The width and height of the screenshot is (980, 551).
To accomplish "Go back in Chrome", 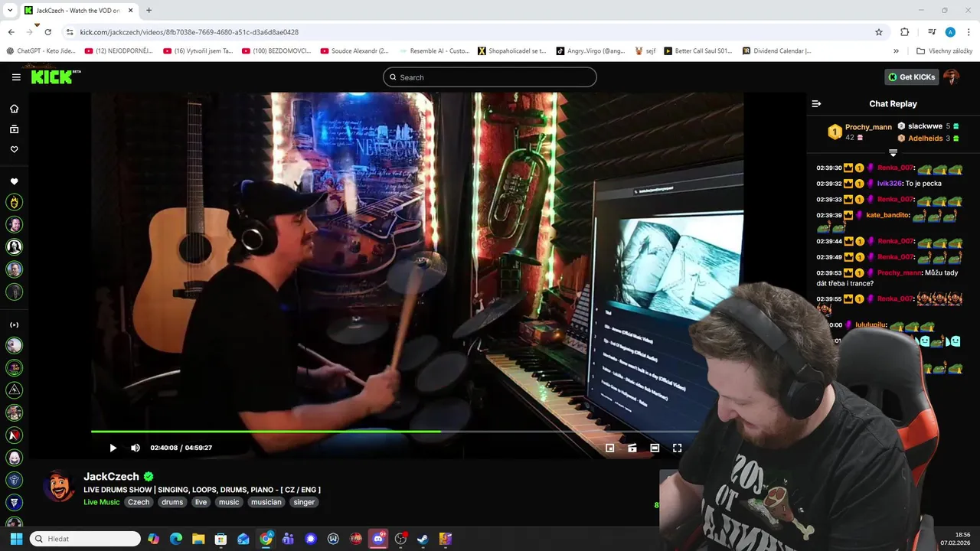I will tap(11, 32).
